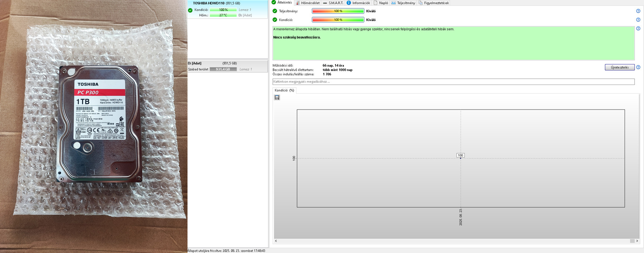Click the Lemez 1 label in partition panel
Image resolution: width=644 pixels, height=253 pixels.
click(245, 69)
